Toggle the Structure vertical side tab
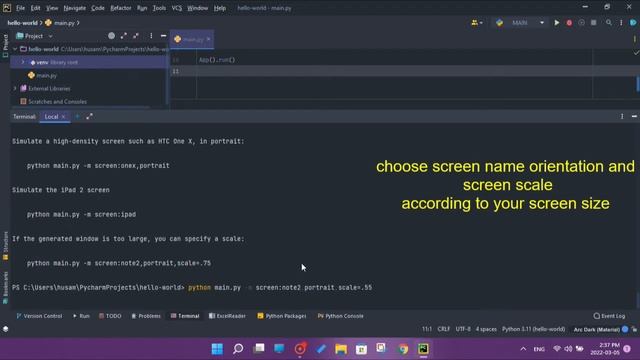 click(x=5, y=246)
